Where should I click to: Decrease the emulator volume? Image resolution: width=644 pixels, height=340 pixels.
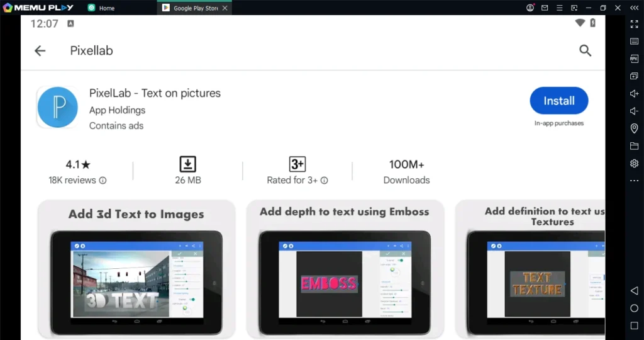click(634, 111)
